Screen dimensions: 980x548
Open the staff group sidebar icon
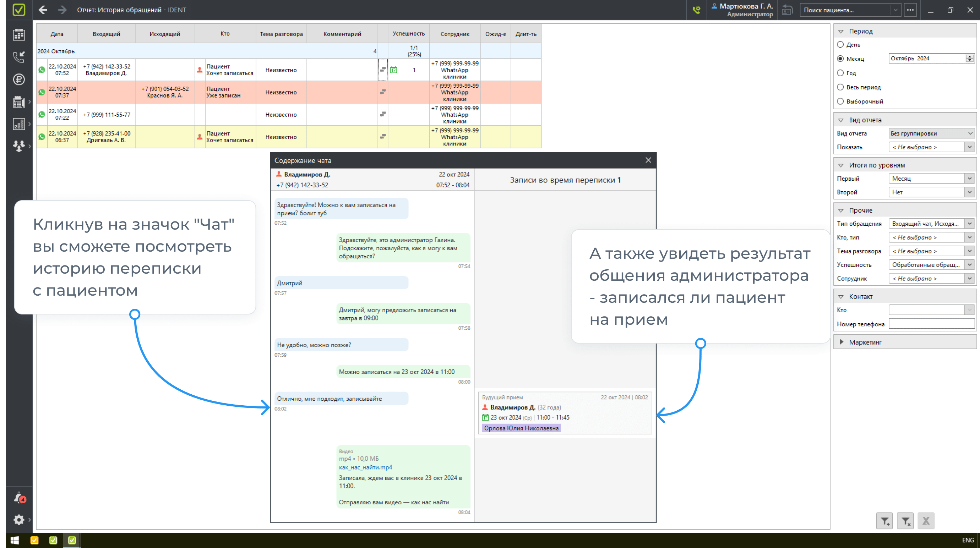[x=18, y=146]
